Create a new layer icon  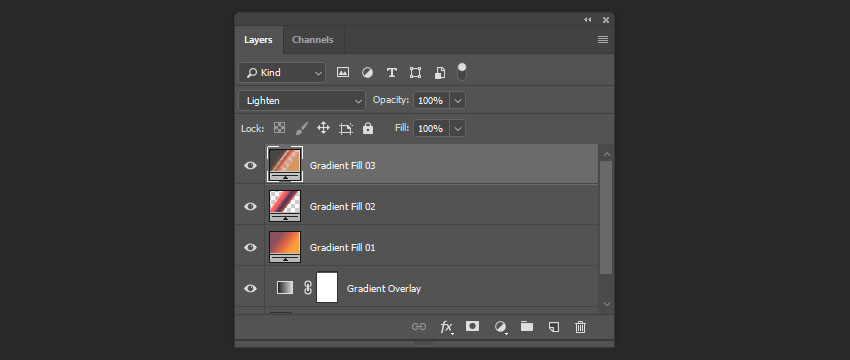click(553, 326)
